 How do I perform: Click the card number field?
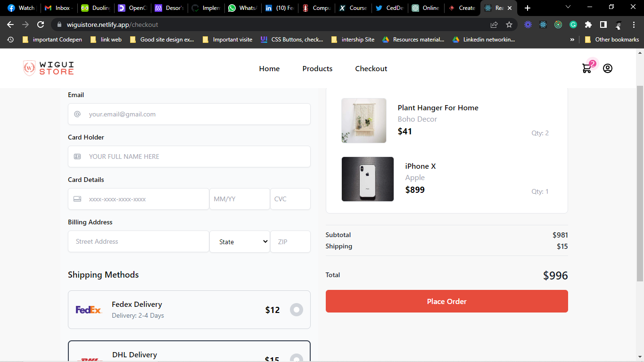139,199
